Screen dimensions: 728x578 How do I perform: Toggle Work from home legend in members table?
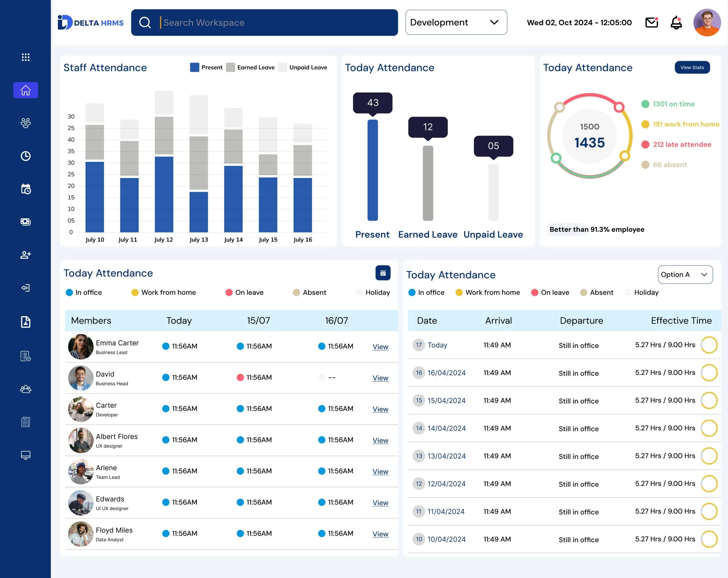pyautogui.click(x=164, y=292)
